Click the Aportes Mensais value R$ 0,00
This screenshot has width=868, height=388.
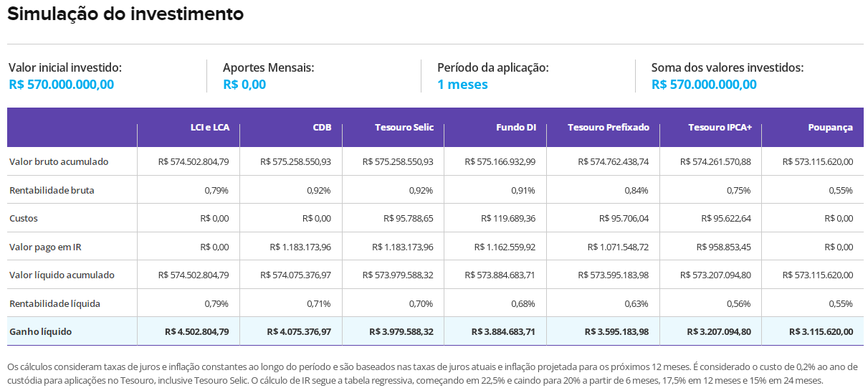[244, 85]
